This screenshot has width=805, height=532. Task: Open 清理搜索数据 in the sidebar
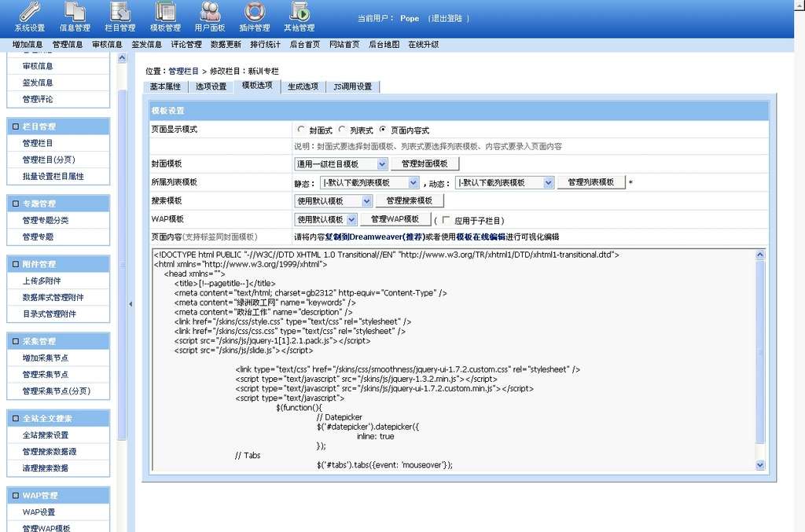[45, 468]
